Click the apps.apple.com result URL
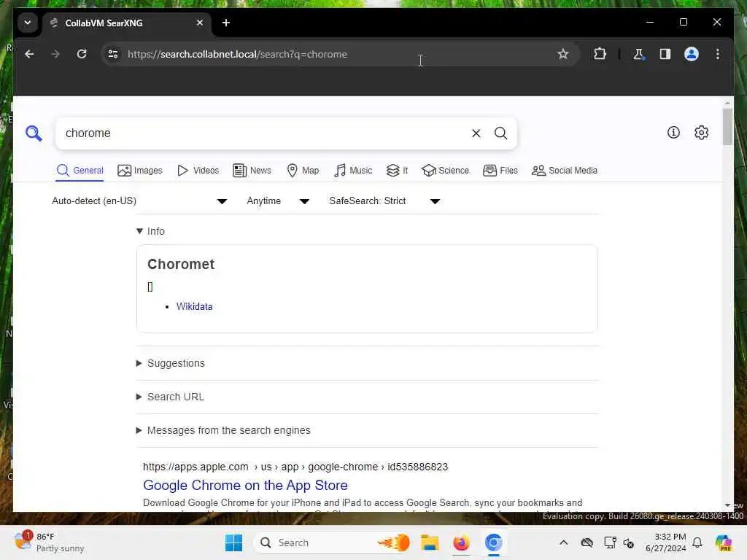 295,467
